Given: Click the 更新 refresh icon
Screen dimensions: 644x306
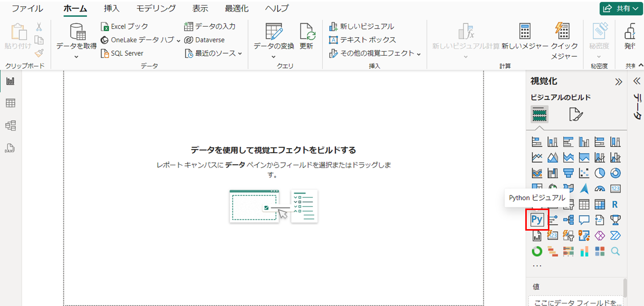Looking at the screenshot, I should pos(306,36).
